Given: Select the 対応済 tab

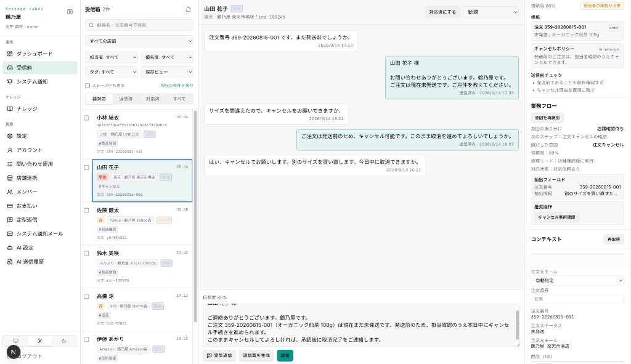Looking at the screenshot, I should click(x=153, y=99).
